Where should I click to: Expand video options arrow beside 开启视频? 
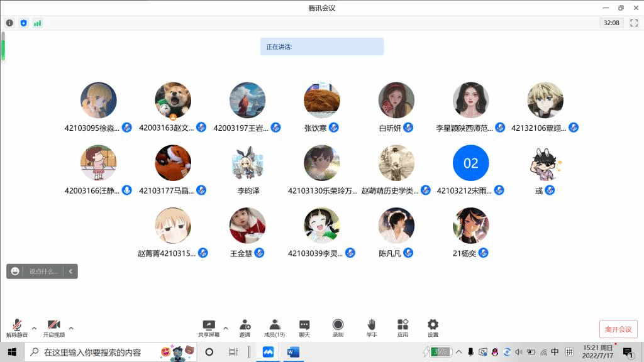pyautogui.click(x=71, y=328)
